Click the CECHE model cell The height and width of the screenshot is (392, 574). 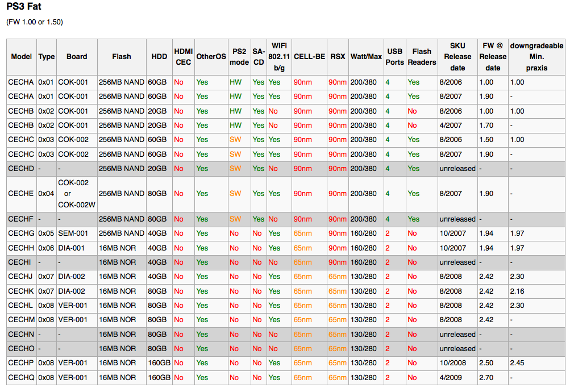[22, 194]
